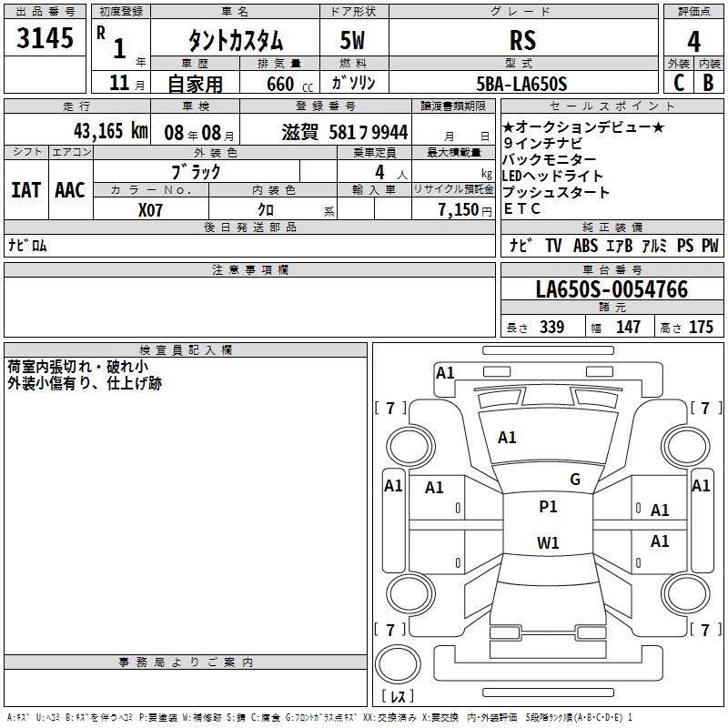Screen dimensions: 728x728
Task: Select shift type IAT
Action: pos(26,190)
